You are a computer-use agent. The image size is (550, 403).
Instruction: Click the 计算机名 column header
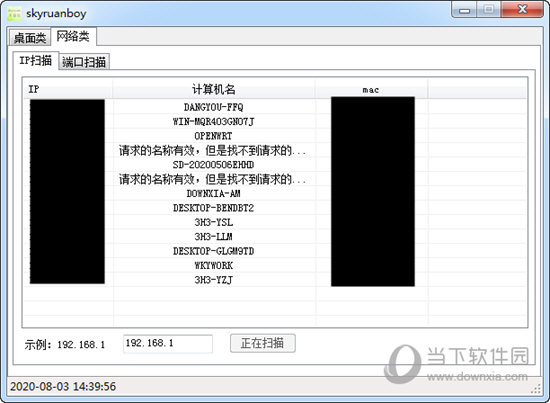pos(214,89)
